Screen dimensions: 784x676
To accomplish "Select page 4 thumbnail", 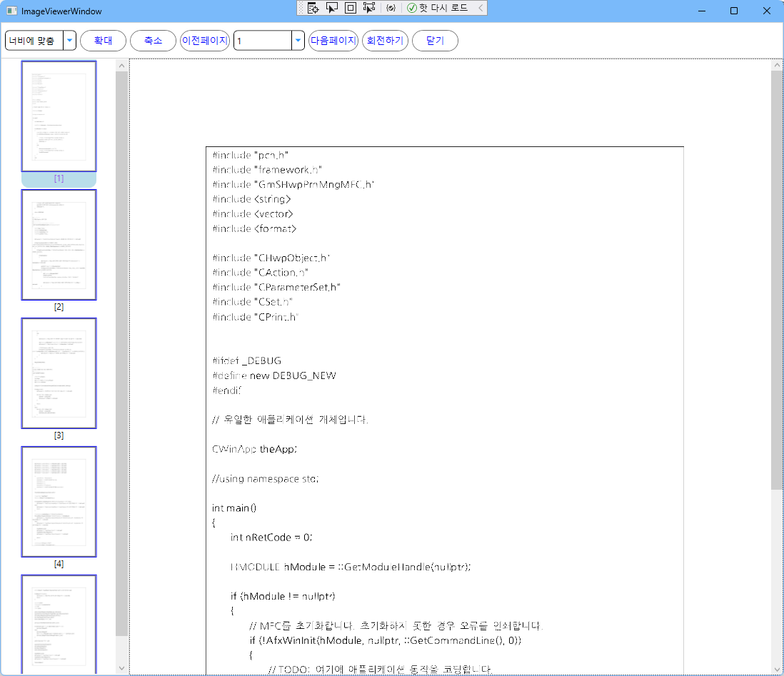I will (59, 501).
